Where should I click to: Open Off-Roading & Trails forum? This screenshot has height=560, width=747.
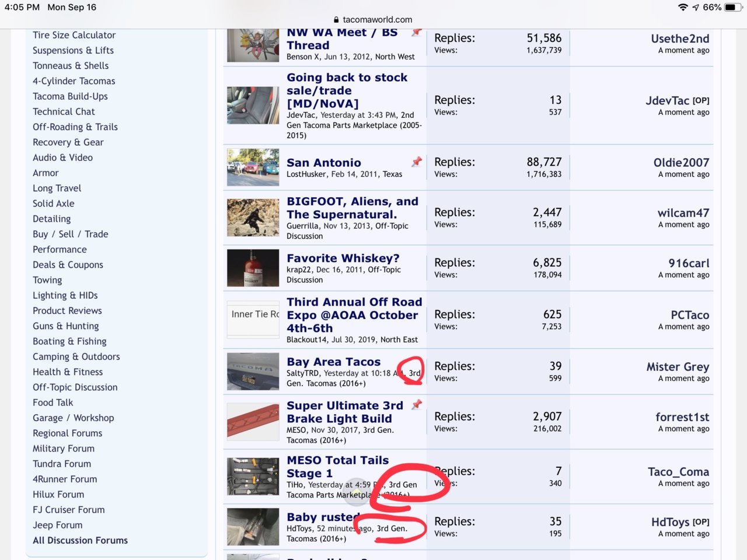click(x=75, y=127)
